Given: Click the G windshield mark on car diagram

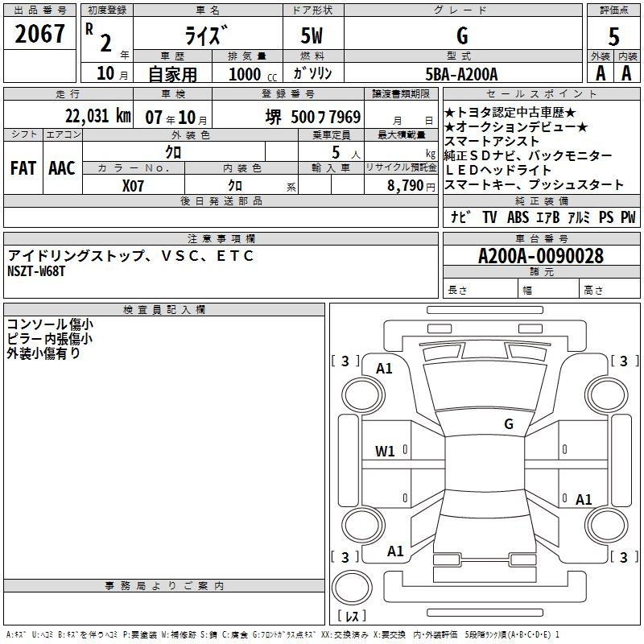Looking at the screenshot, I should click(x=509, y=423).
